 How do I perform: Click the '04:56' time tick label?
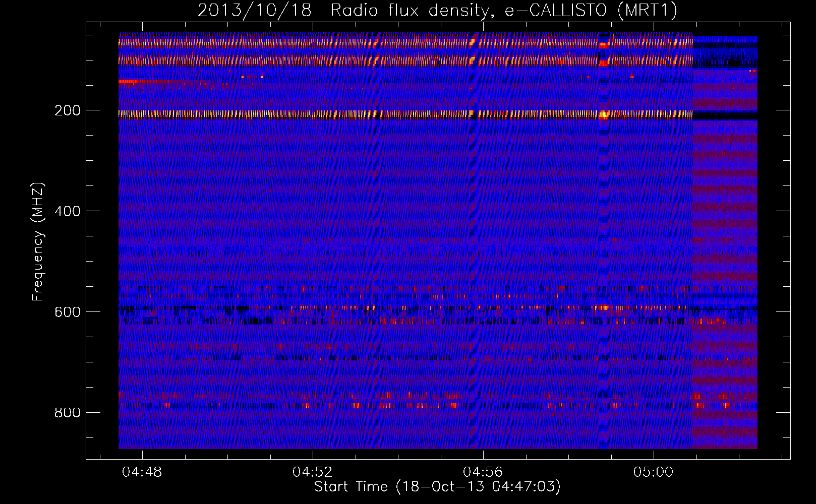click(x=483, y=472)
